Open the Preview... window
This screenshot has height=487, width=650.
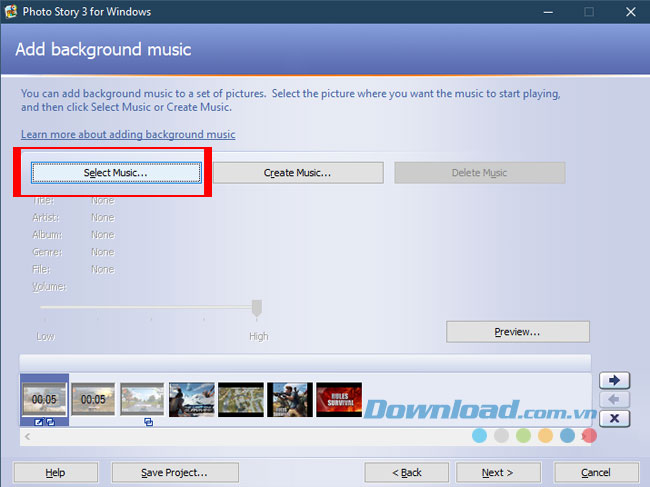(518, 332)
